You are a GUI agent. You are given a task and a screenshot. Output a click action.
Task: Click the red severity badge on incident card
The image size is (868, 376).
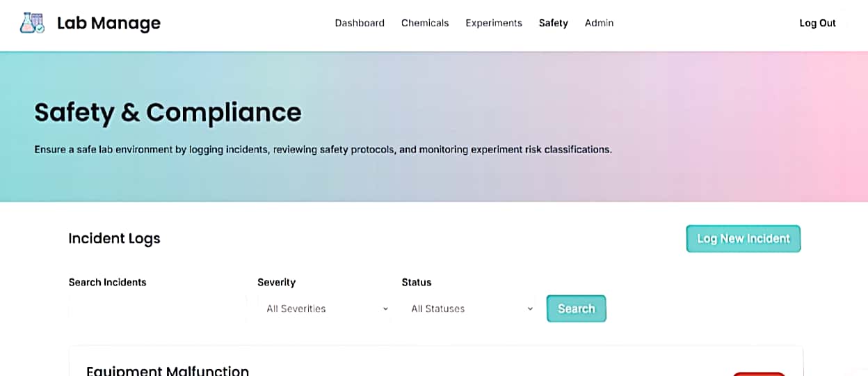pyautogui.click(x=758, y=373)
